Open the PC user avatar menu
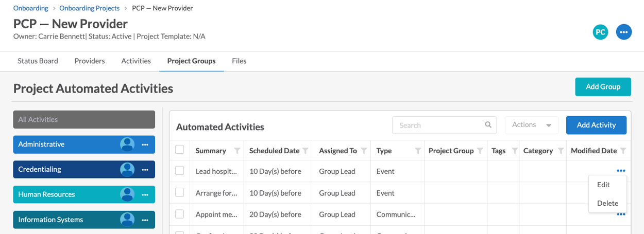Viewport: 644px width, 234px height. coord(600,32)
